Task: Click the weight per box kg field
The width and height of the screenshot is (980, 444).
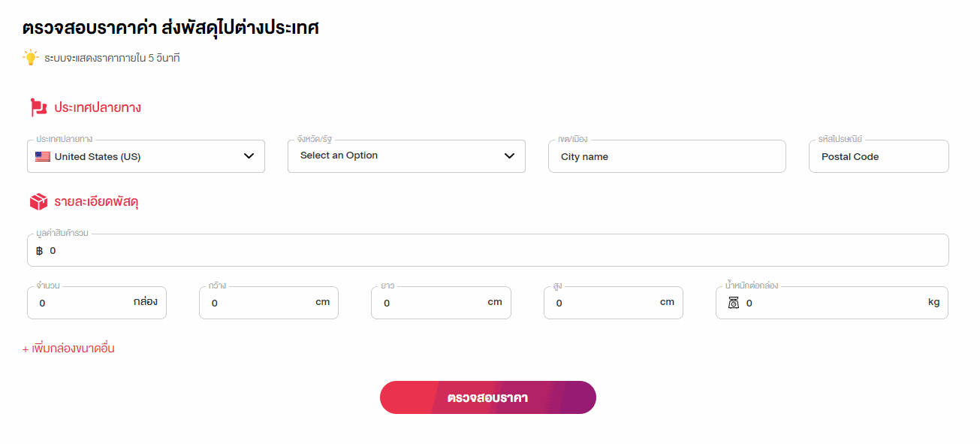Action: tap(832, 303)
